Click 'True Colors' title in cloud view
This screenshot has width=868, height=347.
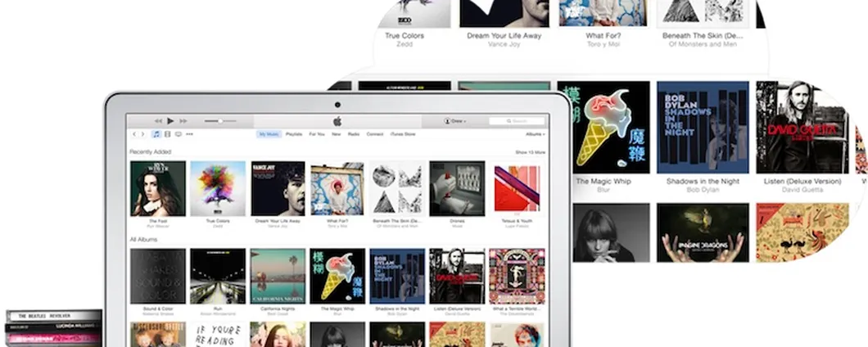[x=405, y=35]
